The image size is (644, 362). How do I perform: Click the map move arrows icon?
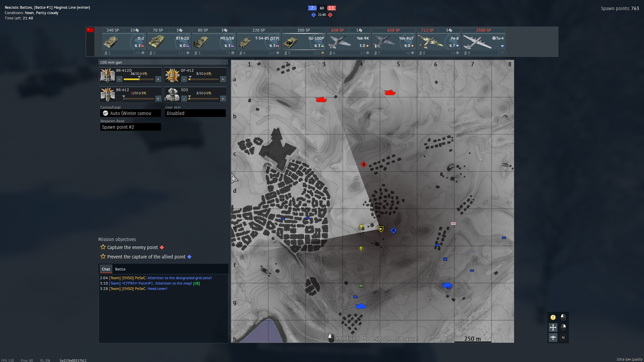coord(553,327)
